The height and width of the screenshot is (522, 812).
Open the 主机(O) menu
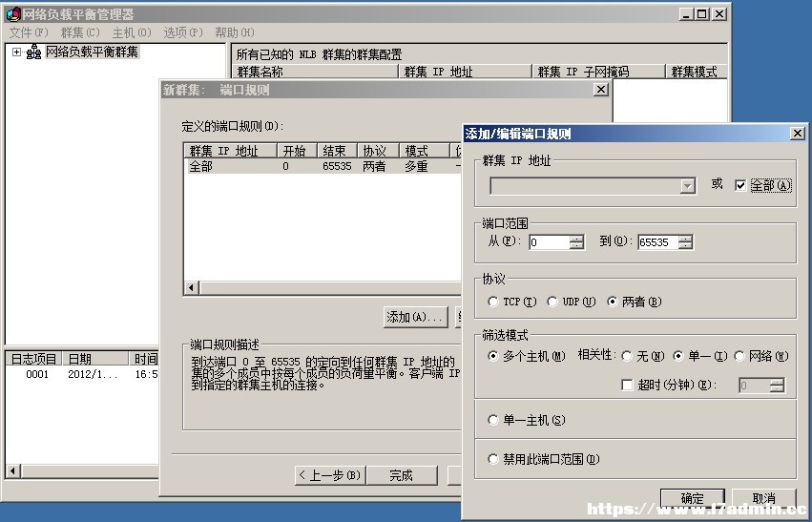coord(132,32)
